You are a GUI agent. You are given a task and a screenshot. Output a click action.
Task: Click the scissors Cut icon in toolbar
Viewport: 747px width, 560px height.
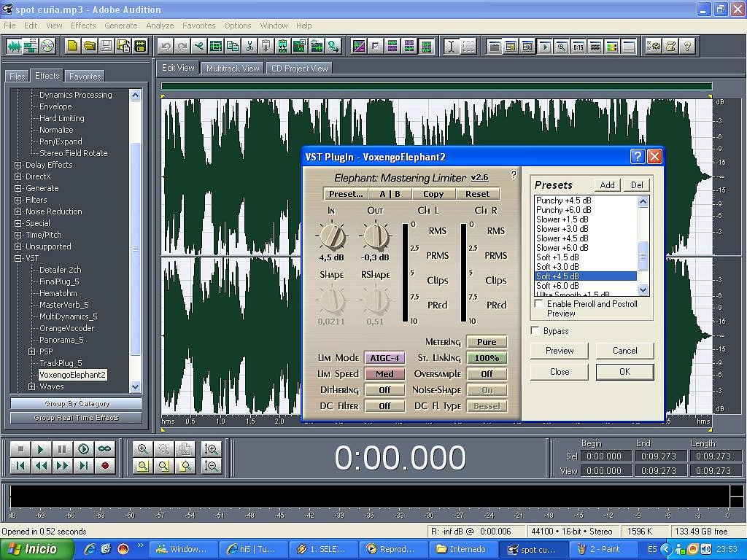[x=249, y=46]
